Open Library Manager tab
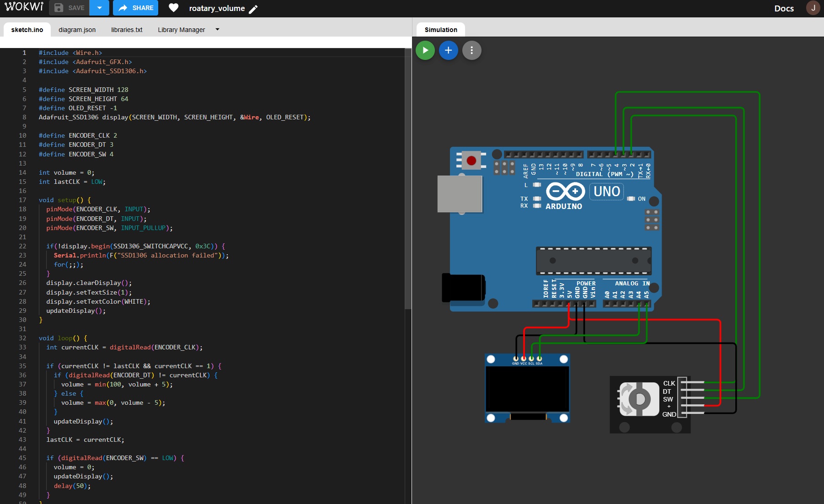This screenshot has height=504, width=824. point(181,30)
